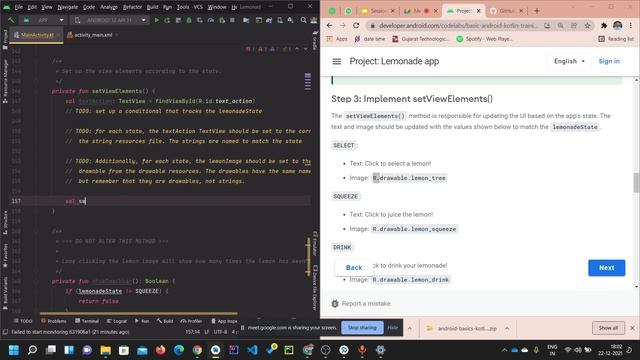Open the Terminal tool window
This screenshot has height=360, width=640.
click(87, 321)
